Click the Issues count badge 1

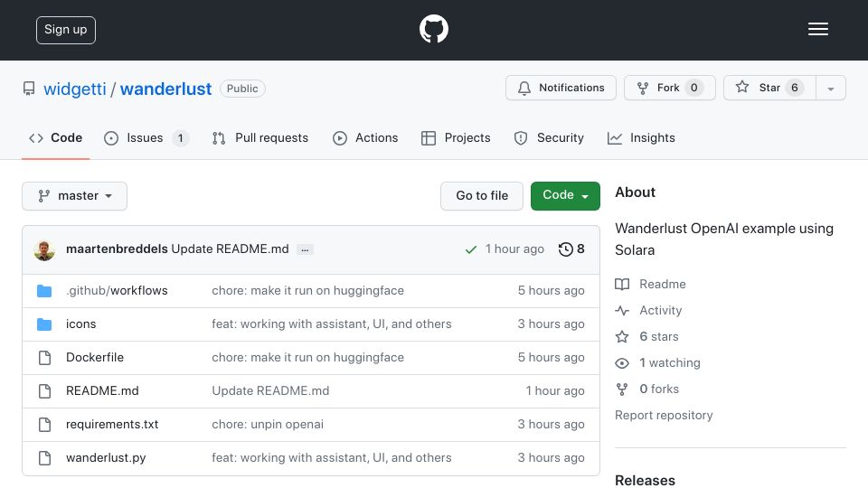[x=181, y=137]
